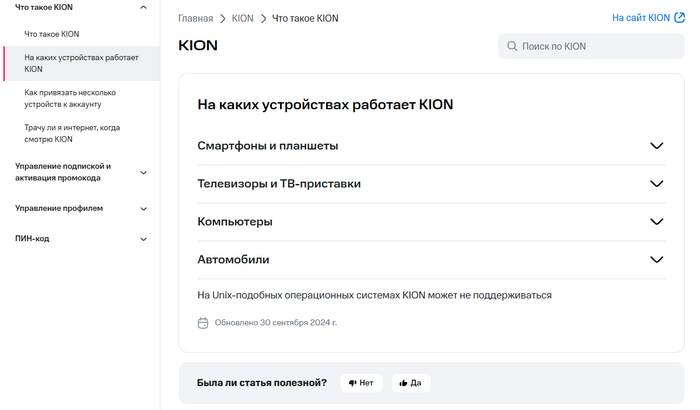Click breadcrumb arrow after KION
700x410 pixels.
[264, 19]
